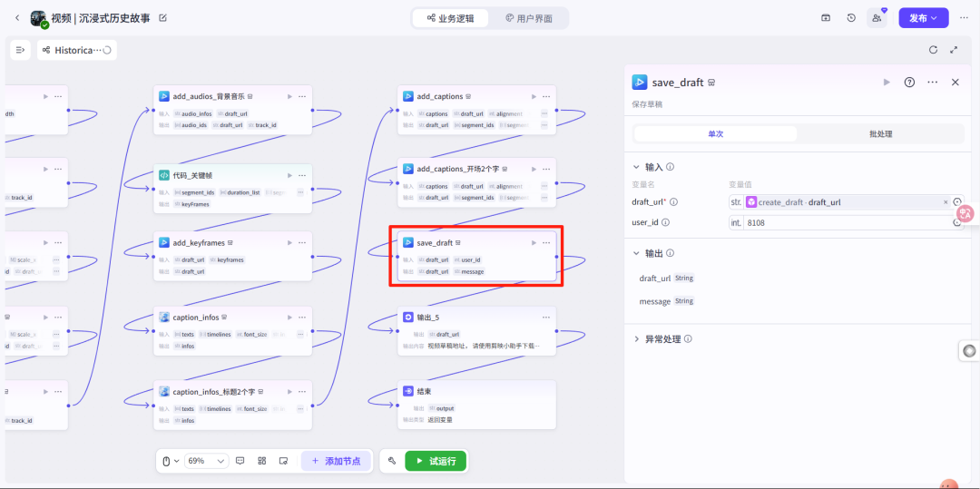This screenshot has width=980, height=489.
Task: Open 代码_关键帧 node more menu
Action: point(302,175)
